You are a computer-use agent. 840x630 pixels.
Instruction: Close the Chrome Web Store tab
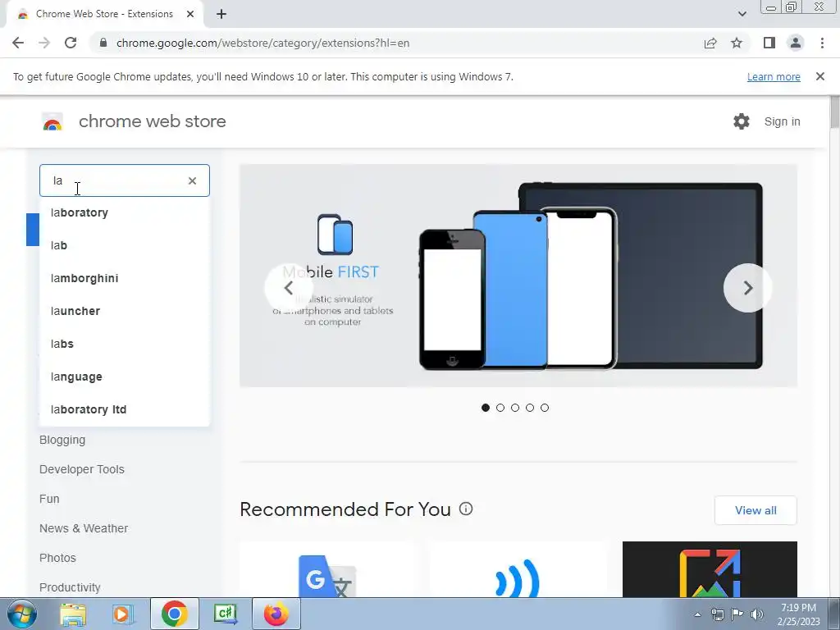point(190,14)
